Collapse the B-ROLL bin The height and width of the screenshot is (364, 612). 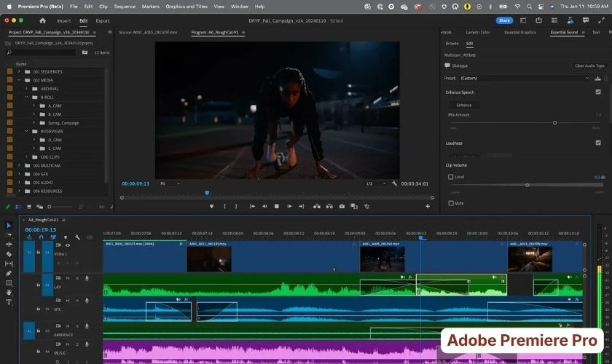click(26, 97)
